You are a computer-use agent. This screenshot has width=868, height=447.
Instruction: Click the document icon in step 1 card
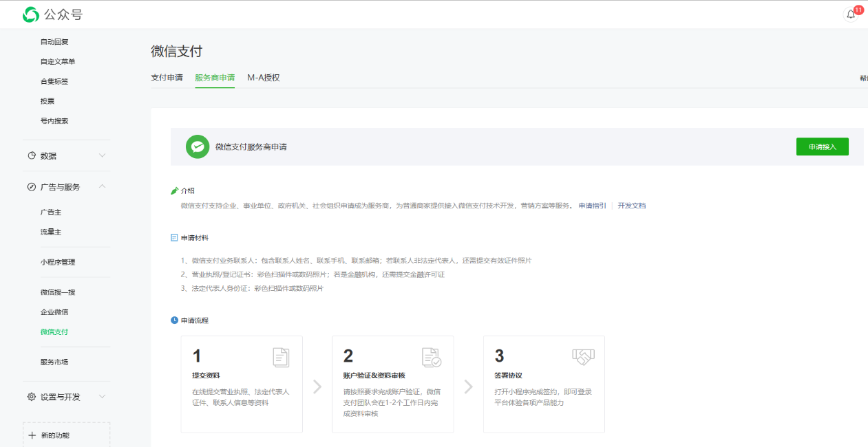coord(281,357)
